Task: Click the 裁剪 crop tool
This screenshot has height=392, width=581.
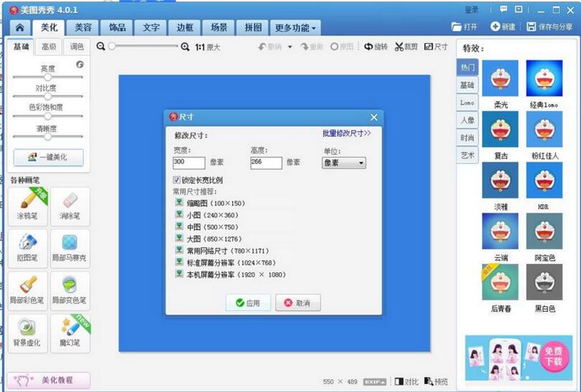Action: (x=406, y=47)
